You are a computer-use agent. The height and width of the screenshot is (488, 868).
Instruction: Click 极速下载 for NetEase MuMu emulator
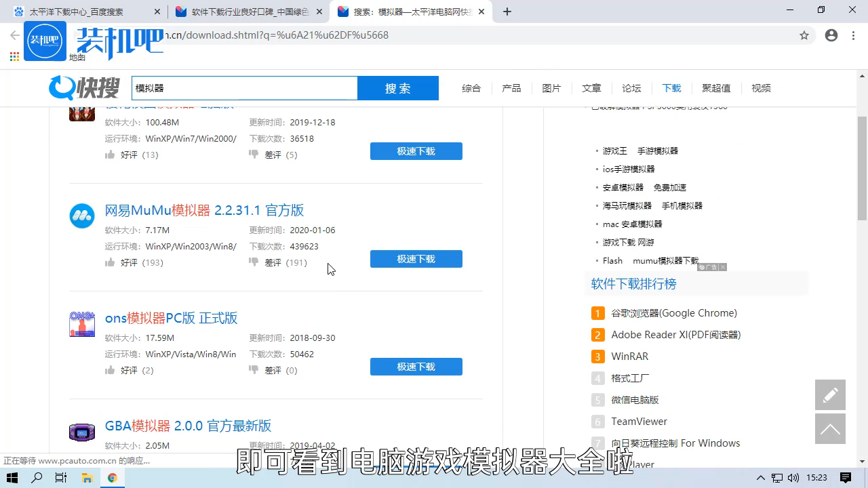pos(416,258)
